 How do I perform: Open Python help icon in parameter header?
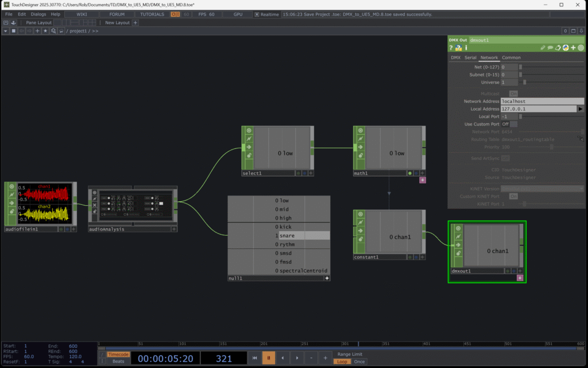tap(459, 48)
